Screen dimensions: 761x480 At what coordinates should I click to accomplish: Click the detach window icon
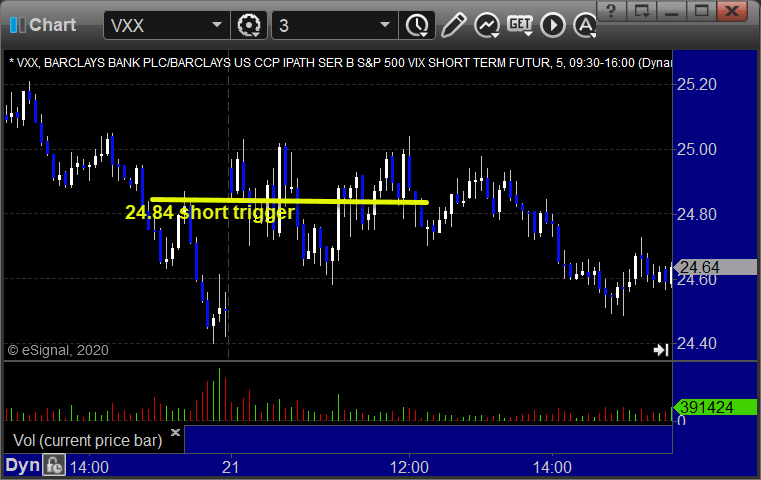(x=642, y=10)
